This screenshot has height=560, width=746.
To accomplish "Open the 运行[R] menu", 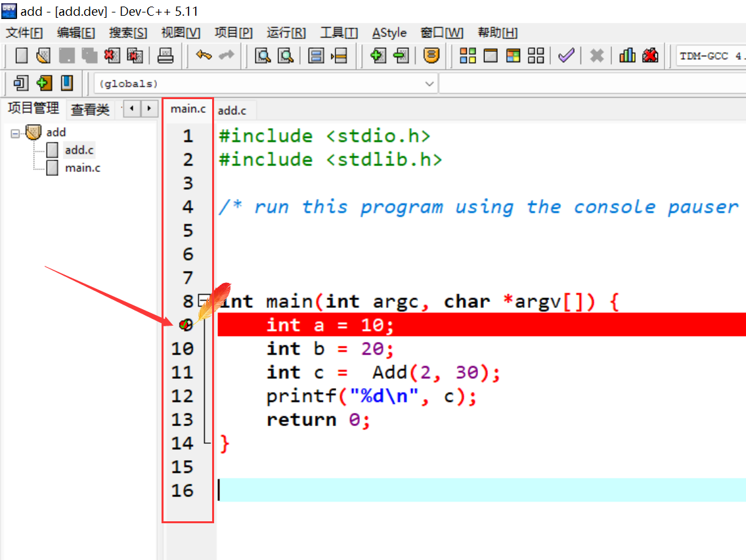I will pyautogui.click(x=286, y=33).
